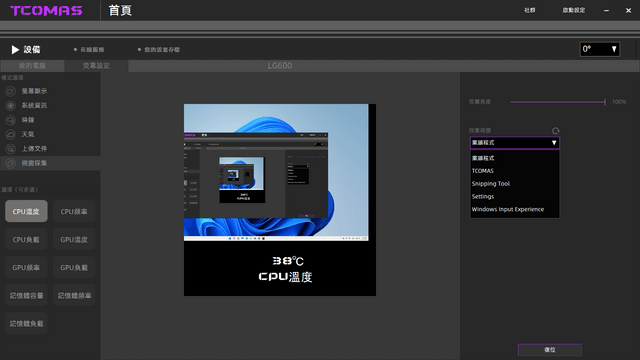Viewport: 640px width, 360px height.
Task: Collapse the capture window combo box
Action: pos(515,143)
